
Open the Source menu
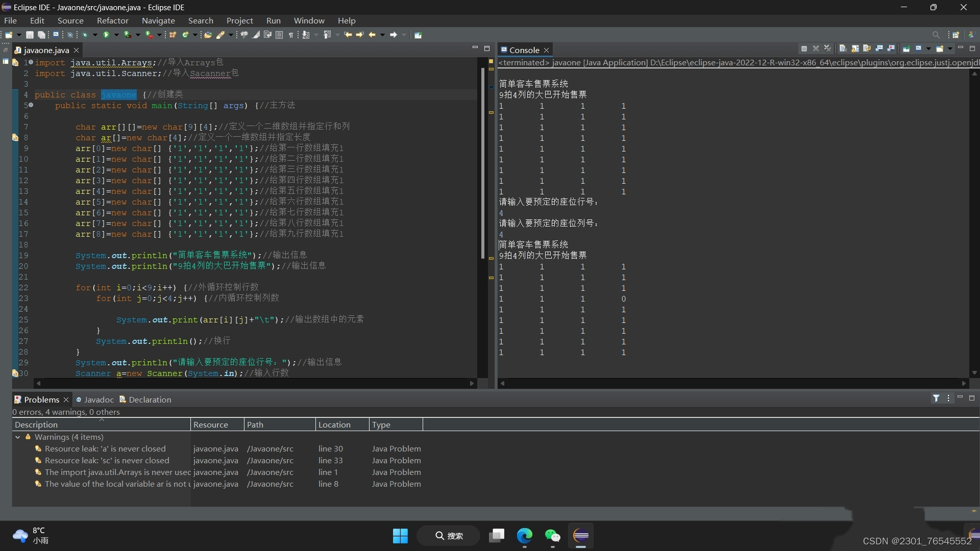pos(70,20)
